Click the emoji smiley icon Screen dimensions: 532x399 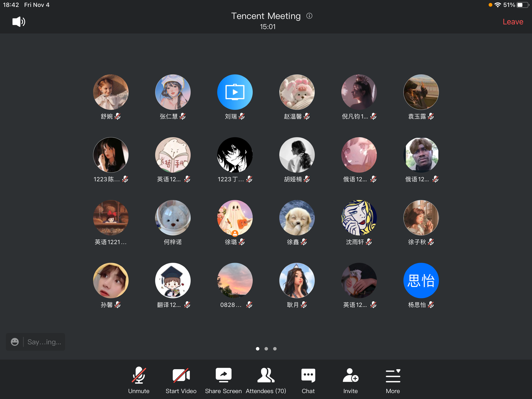[x=15, y=342]
